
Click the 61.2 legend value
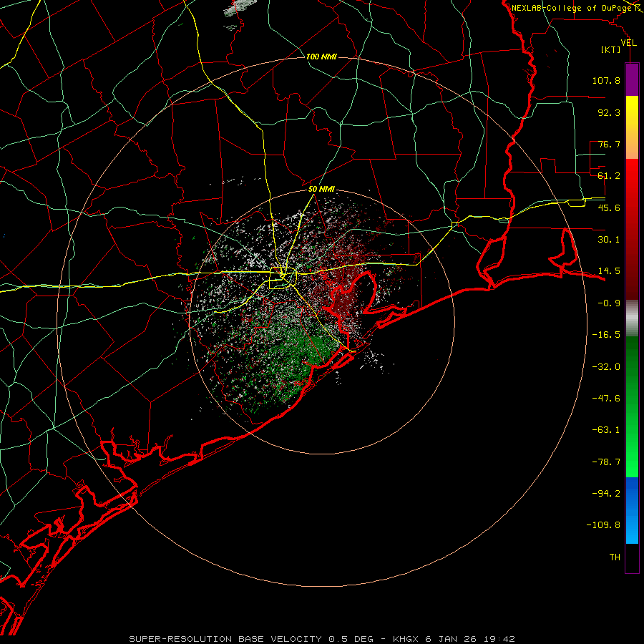(609, 176)
